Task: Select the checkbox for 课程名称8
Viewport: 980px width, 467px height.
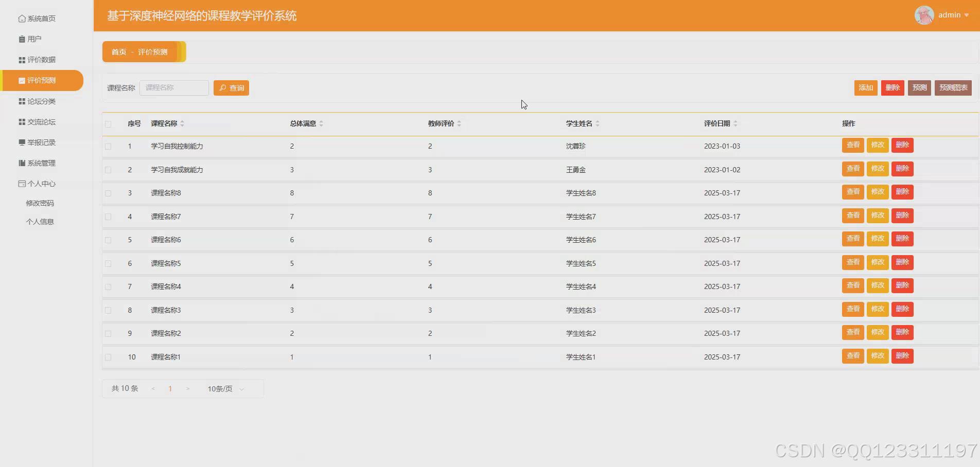Action: (108, 193)
